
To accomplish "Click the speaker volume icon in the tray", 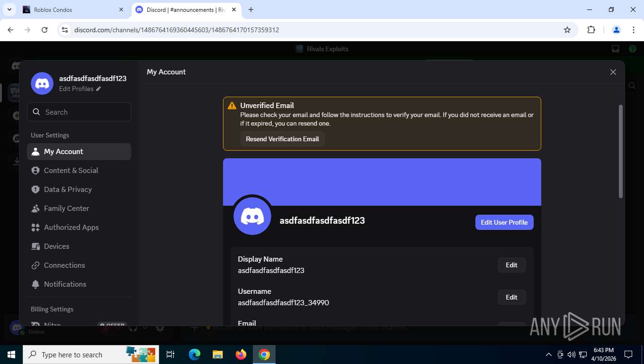I will click(572, 355).
